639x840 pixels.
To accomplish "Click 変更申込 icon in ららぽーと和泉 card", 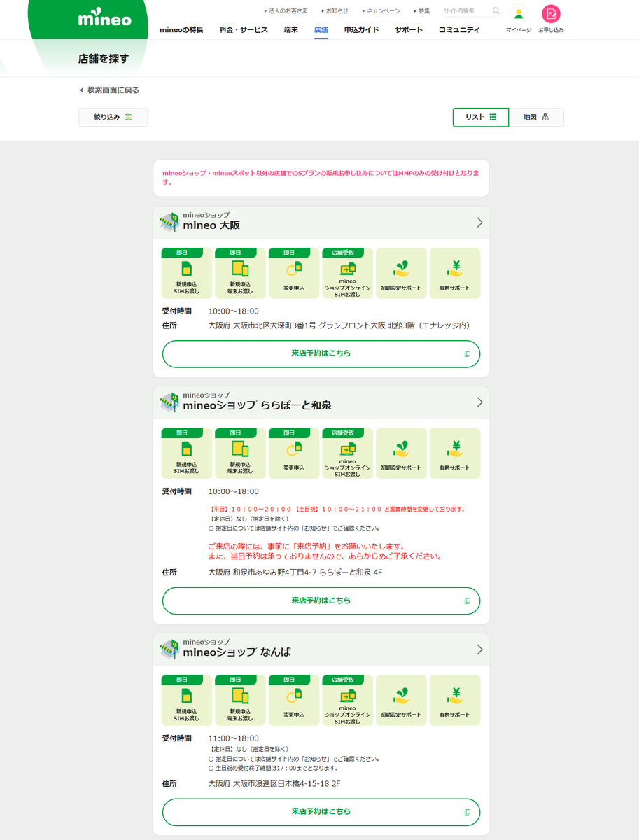I will 294,454.
